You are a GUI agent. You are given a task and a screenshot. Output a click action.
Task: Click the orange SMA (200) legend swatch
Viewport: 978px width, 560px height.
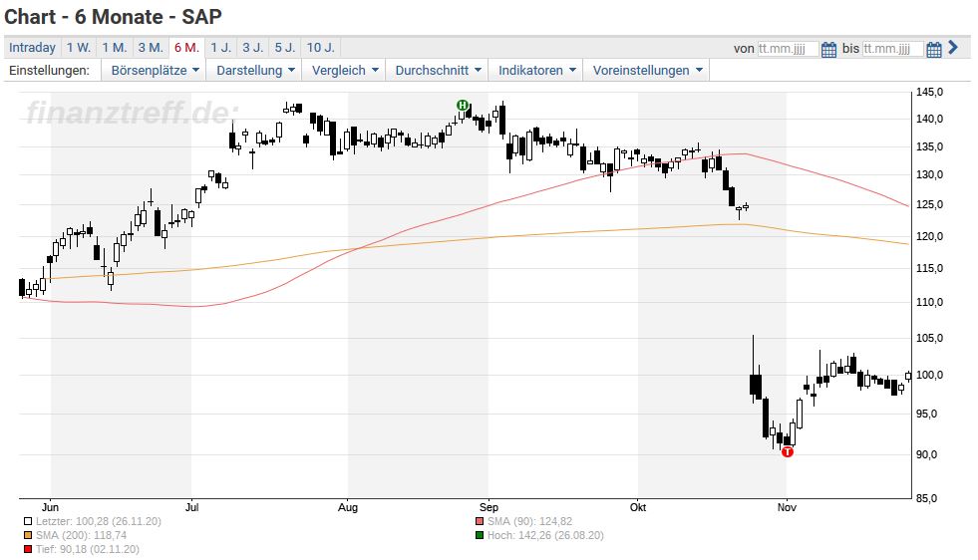tap(28, 535)
